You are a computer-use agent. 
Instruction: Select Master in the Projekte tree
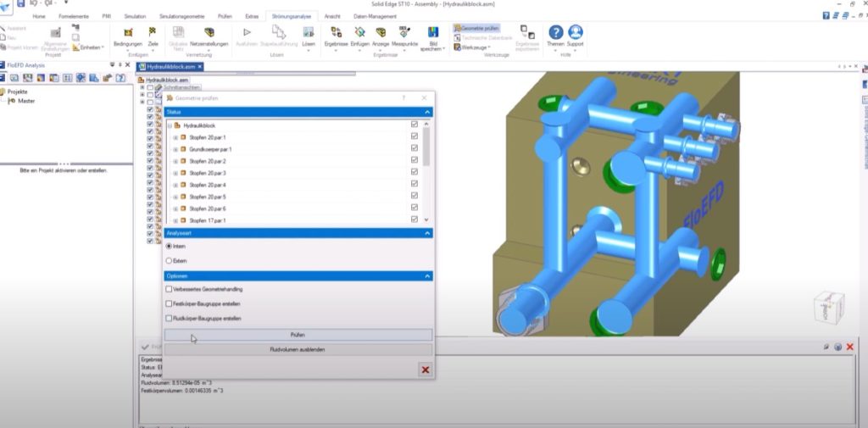26,101
